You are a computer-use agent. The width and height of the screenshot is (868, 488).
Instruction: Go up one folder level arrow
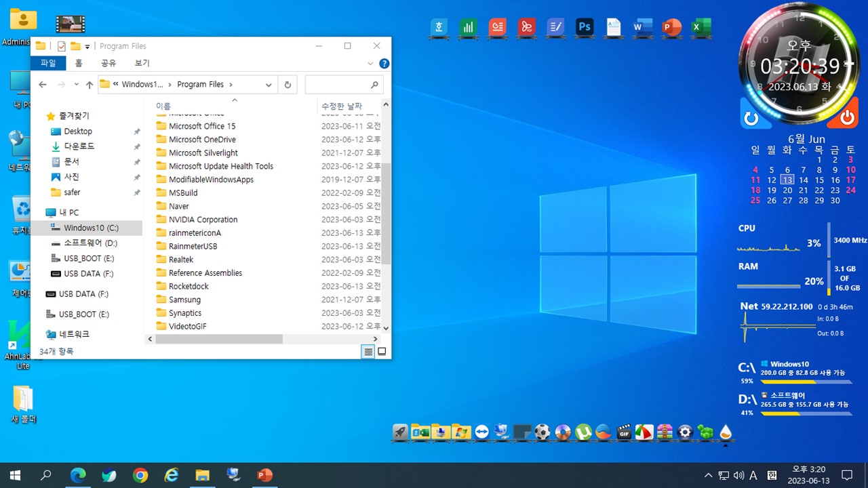(x=90, y=85)
